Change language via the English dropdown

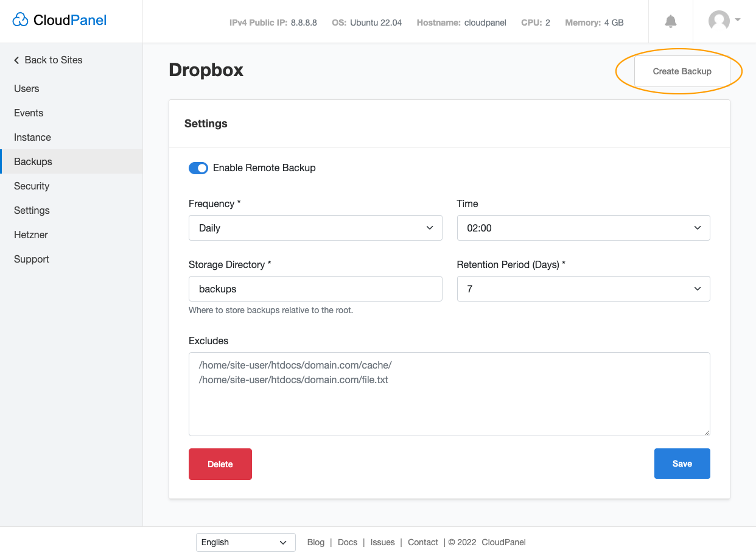pyautogui.click(x=245, y=542)
